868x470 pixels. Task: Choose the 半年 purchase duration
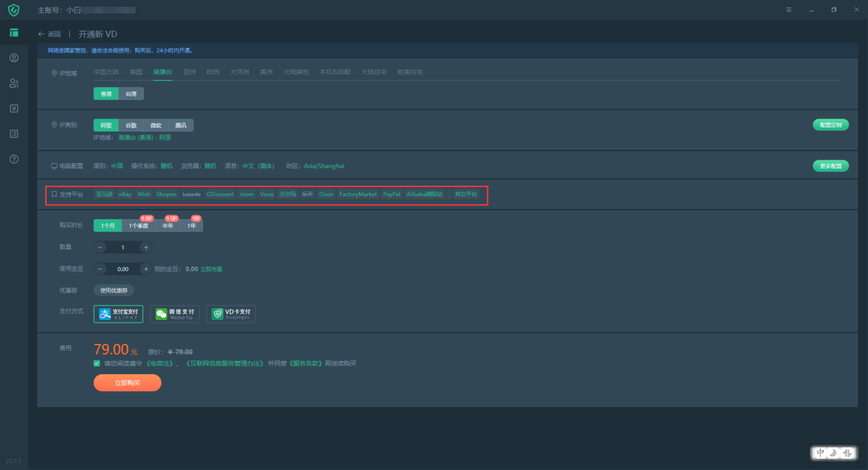[x=168, y=225]
